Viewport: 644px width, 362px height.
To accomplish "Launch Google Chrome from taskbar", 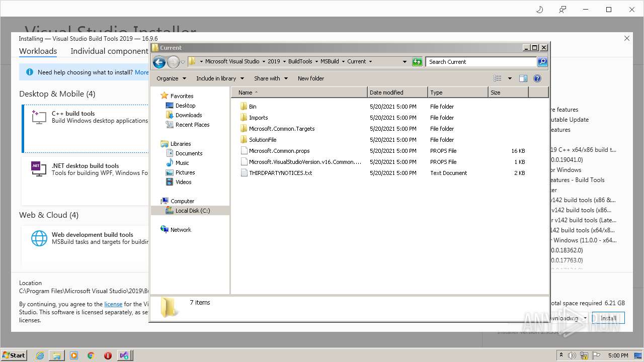I will (91, 355).
